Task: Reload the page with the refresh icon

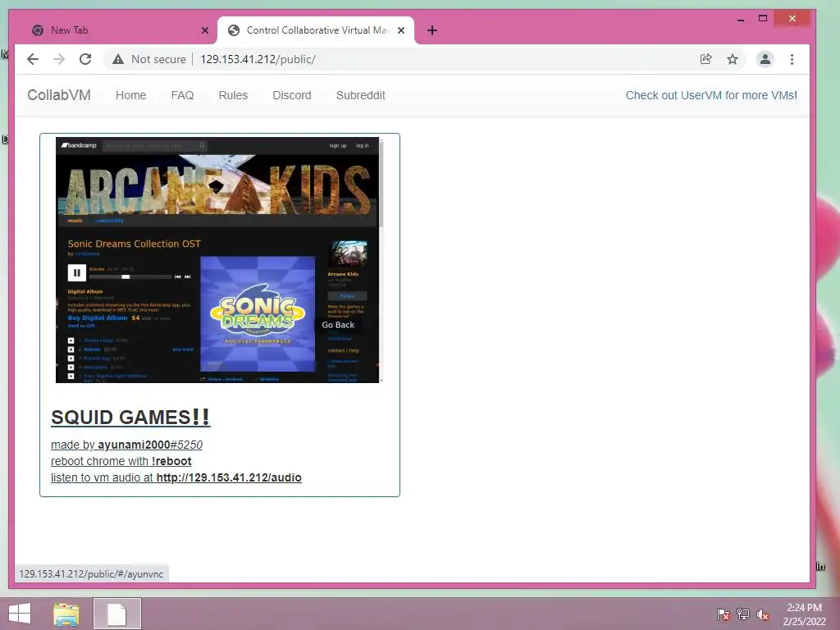Action: (x=85, y=59)
